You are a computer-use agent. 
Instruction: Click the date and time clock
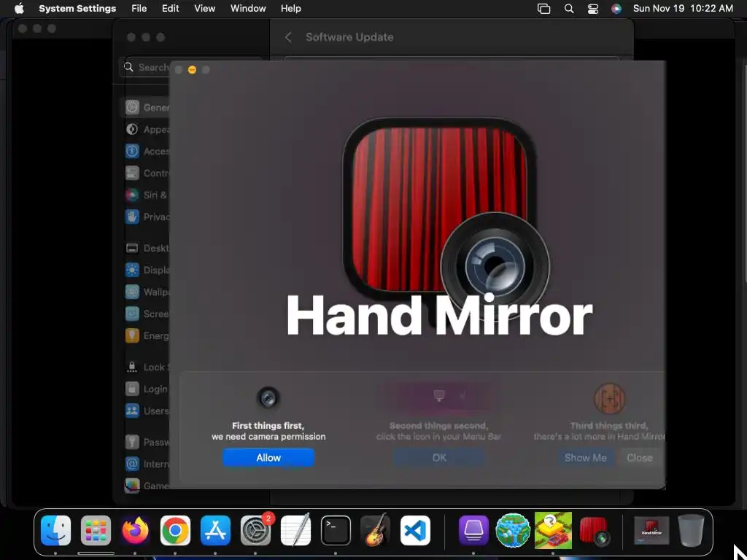(683, 8)
